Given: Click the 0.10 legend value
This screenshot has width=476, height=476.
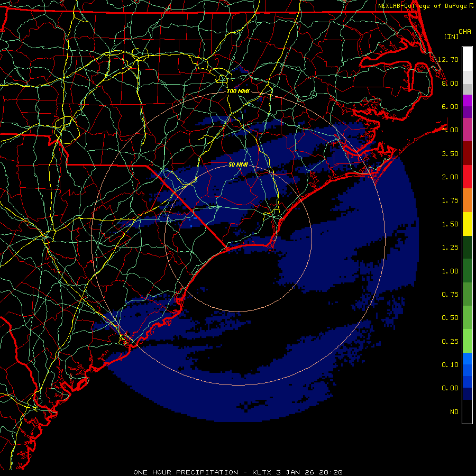Looking at the screenshot, I should click(x=450, y=365).
